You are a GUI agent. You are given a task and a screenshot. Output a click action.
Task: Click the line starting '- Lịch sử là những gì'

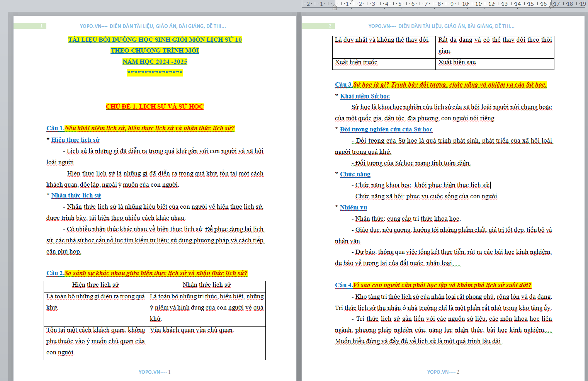pos(163,151)
